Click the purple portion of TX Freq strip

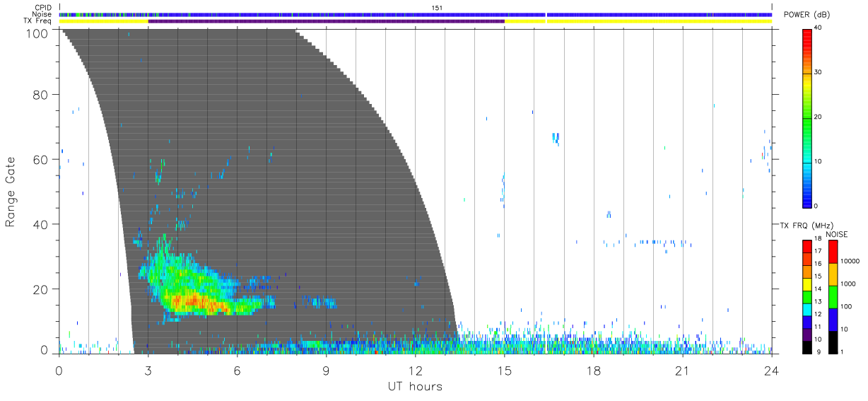click(326, 21)
